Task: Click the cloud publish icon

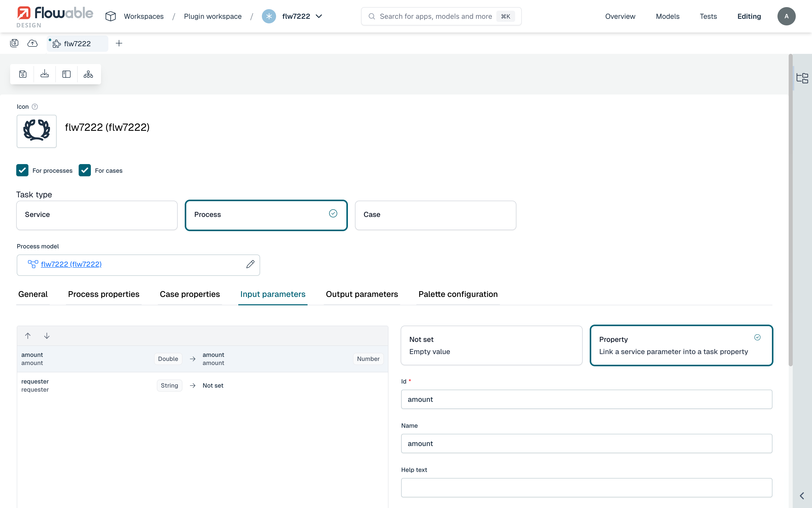Action: pos(32,43)
